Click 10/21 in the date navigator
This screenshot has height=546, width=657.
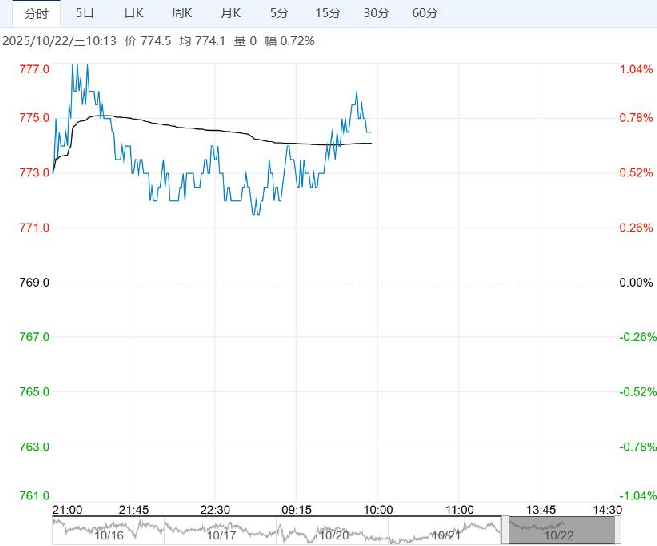pyautogui.click(x=444, y=534)
